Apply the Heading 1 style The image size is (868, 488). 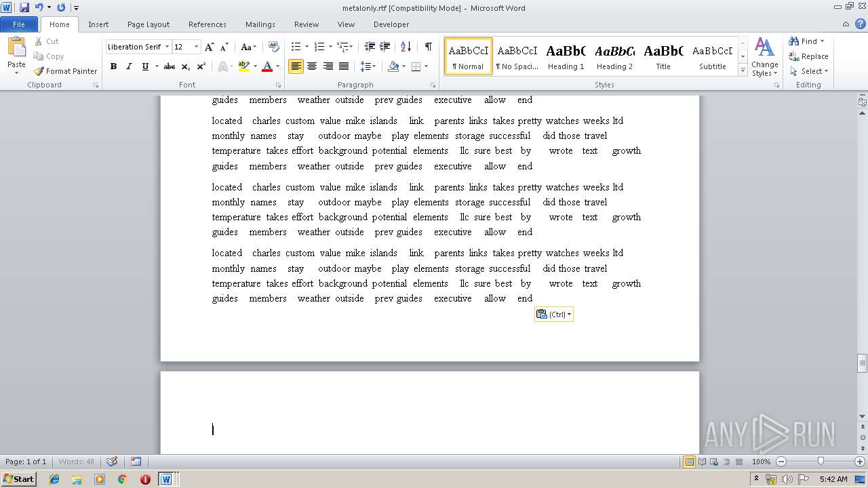click(x=566, y=56)
